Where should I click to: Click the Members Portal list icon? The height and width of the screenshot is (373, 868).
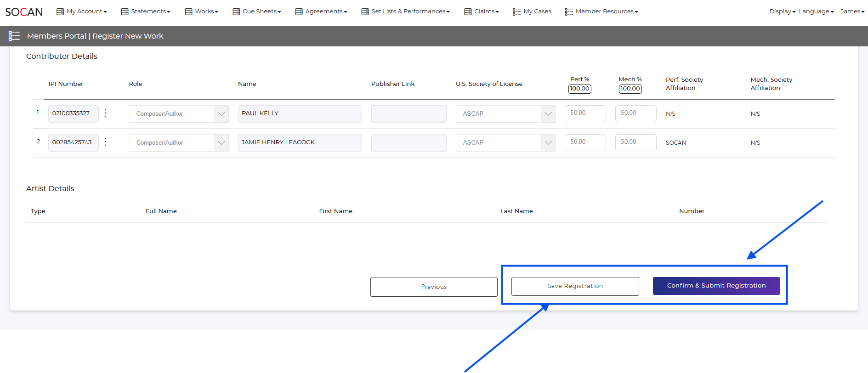14,36
